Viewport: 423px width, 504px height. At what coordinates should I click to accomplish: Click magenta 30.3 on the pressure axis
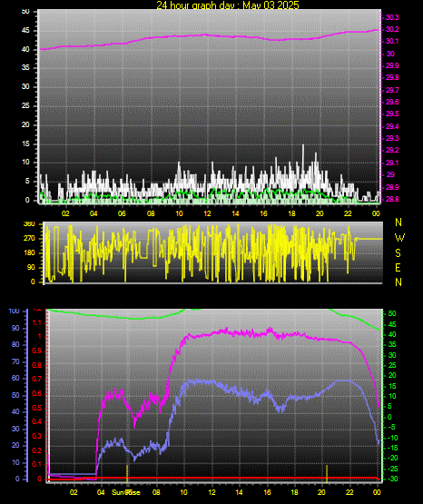click(x=392, y=17)
